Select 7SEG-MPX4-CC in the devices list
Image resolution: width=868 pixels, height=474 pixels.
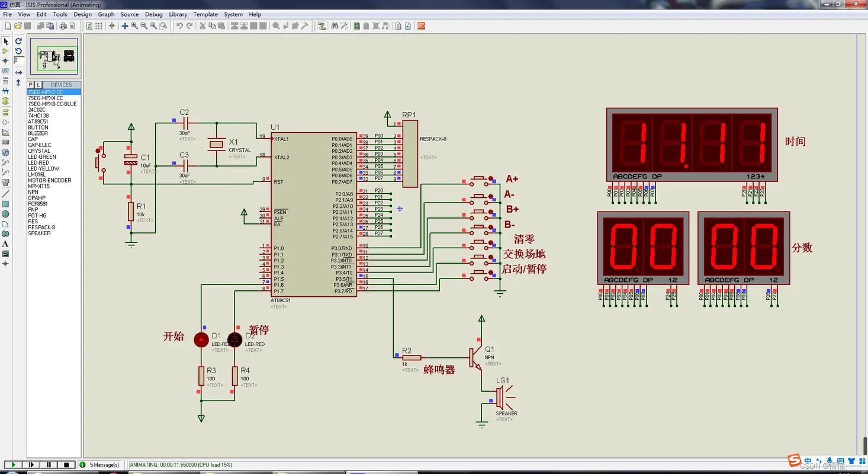click(54, 98)
